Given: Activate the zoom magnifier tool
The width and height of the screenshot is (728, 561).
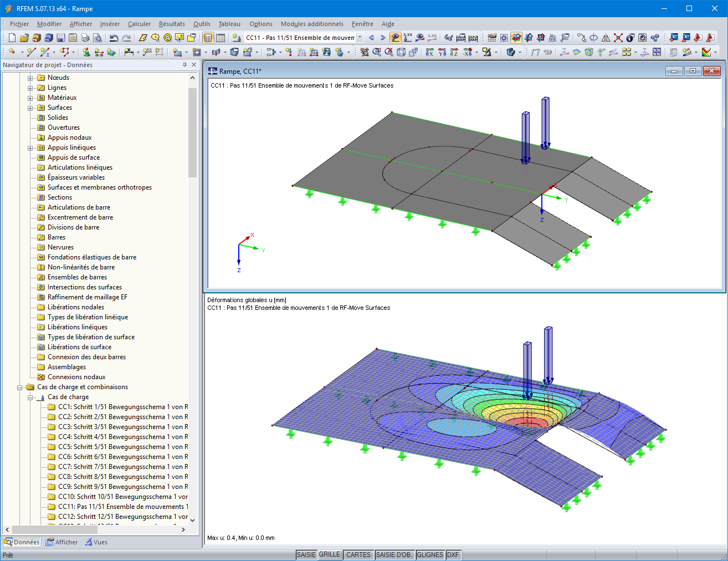Looking at the screenshot, I should click(x=378, y=52).
